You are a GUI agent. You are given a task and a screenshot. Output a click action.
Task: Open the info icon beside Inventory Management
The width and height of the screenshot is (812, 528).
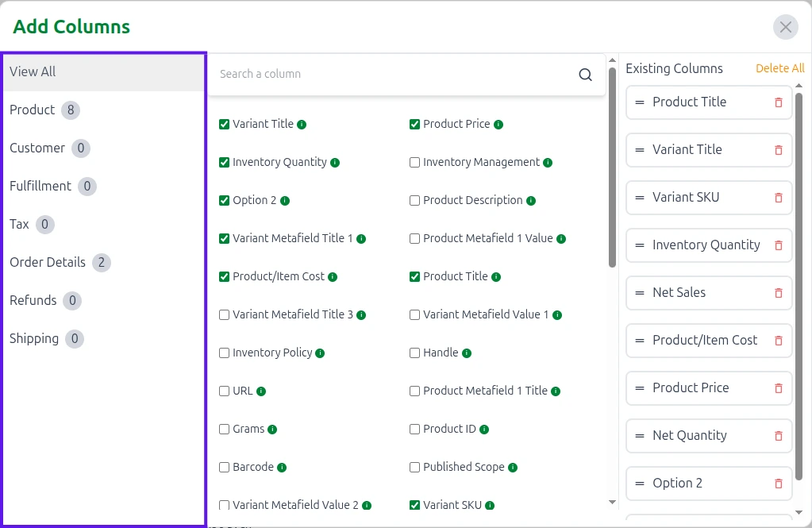pyautogui.click(x=548, y=163)
